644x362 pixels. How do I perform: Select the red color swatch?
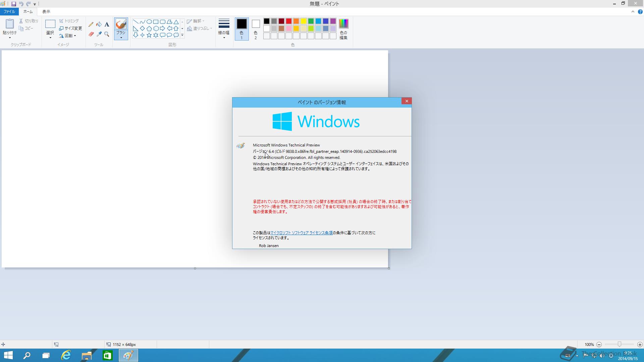(x=288, y=21)
